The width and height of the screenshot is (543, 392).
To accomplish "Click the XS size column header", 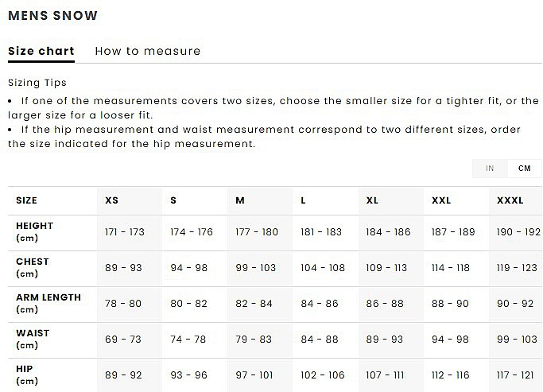I will [x=112, y=200].
